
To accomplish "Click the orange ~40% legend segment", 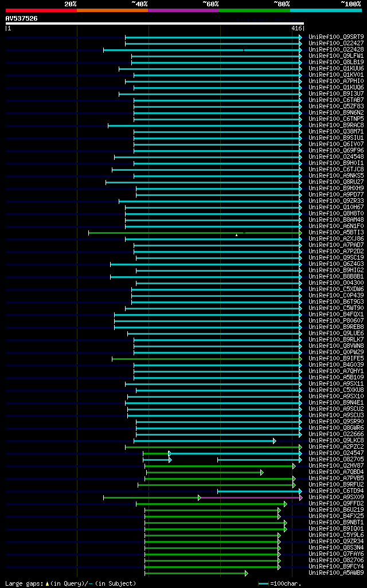I will point(112,10).
